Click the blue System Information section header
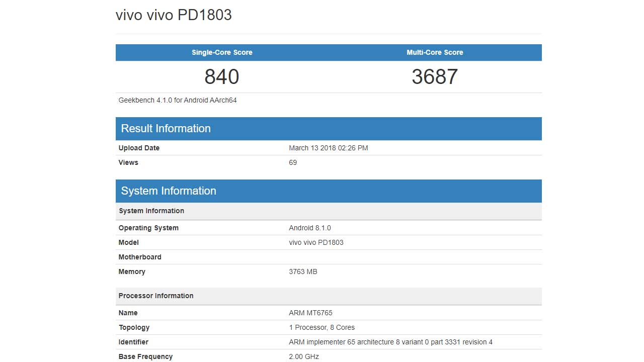The height and width of the screenshot is (362, 644). (329, 191)
